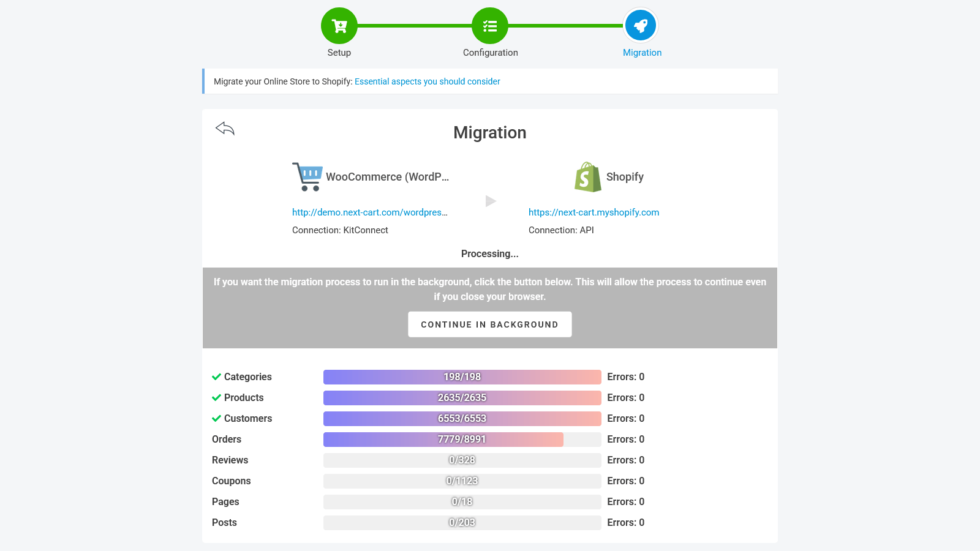980x551 pixels.
Task: Click the Orders progress bar 7779/8991
Action: point(462,440)
